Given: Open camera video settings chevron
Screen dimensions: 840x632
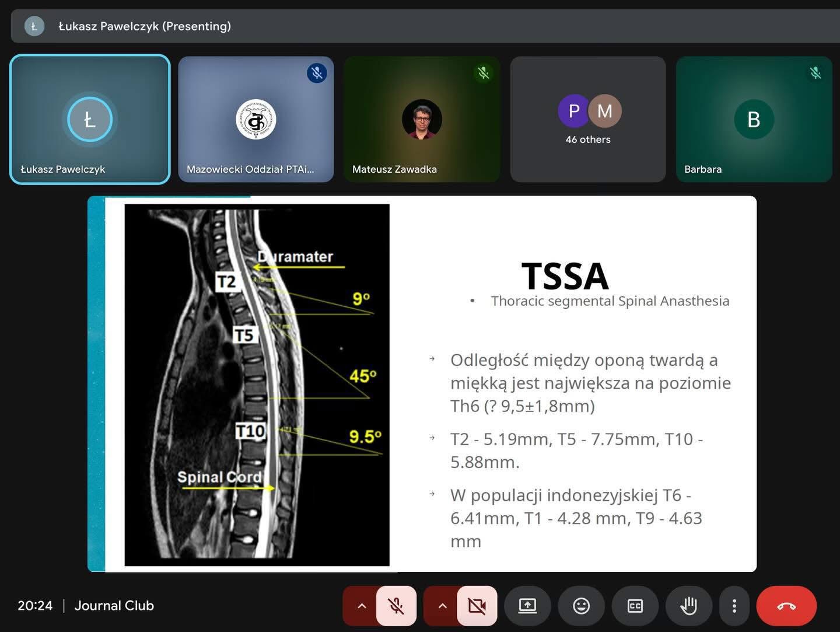Looking at the screenshot, I should pos(442,606).
